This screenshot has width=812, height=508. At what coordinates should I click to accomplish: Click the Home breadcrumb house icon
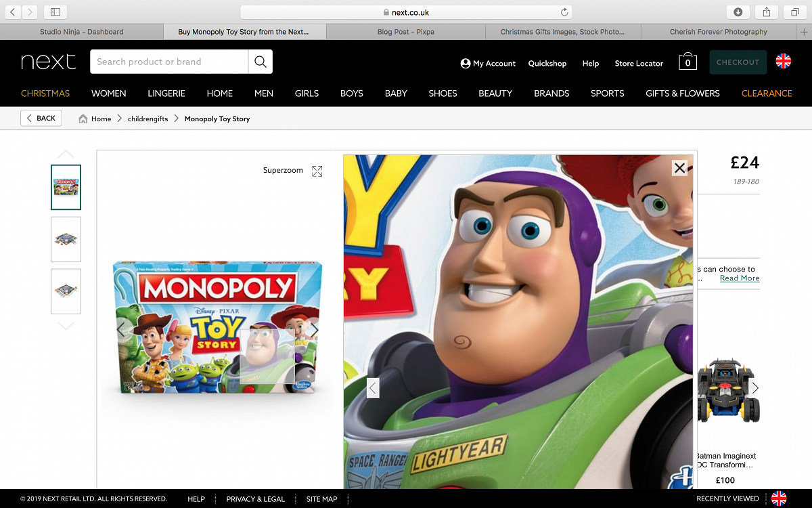click(83, 119)
